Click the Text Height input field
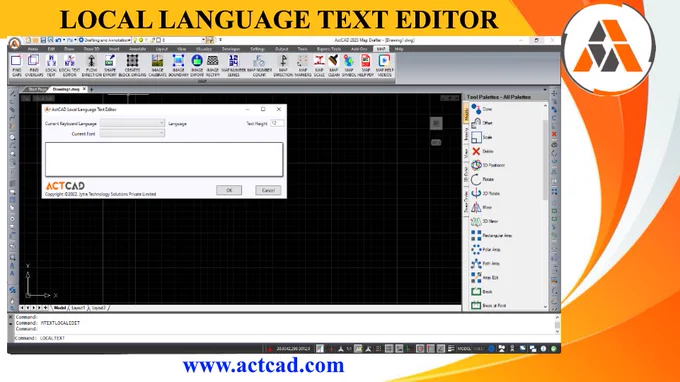This screenshot has width=680, height=382. tap(277, 123)
